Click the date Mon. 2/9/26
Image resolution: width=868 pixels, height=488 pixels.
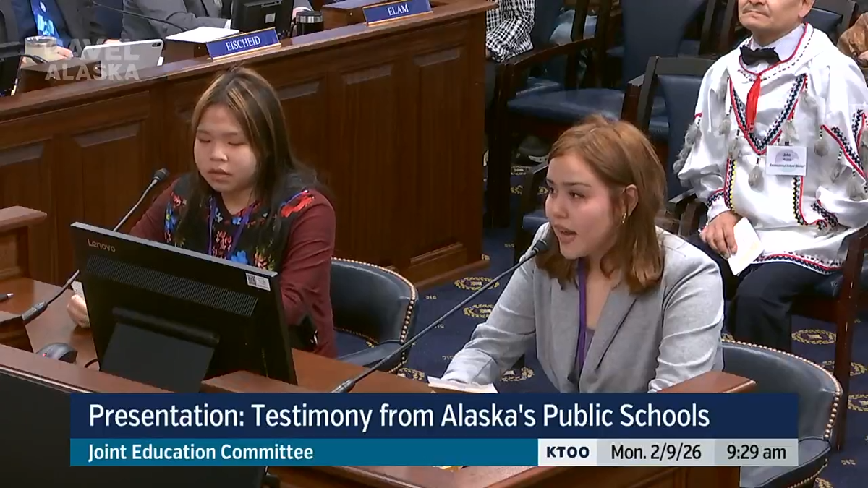click(x=655, y=453)
